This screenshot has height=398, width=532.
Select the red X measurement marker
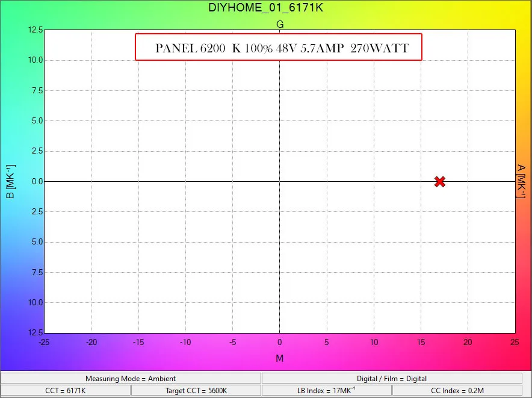click(x=440, y=181)
